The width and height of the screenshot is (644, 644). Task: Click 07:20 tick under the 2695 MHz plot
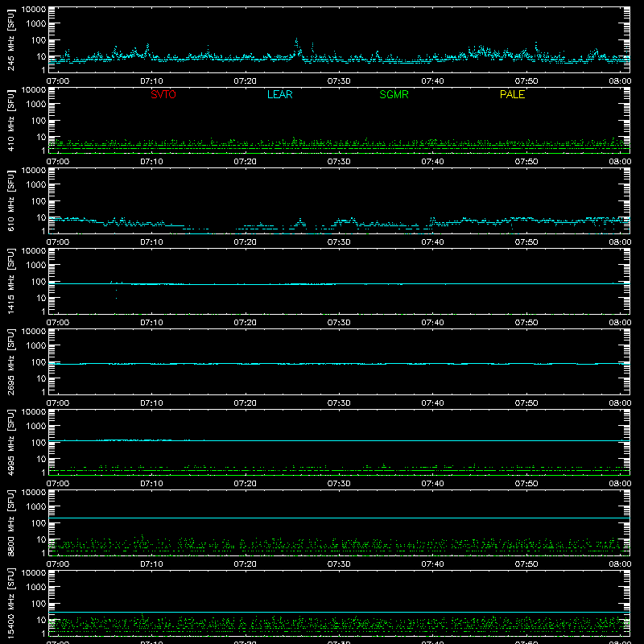[246, 403]
